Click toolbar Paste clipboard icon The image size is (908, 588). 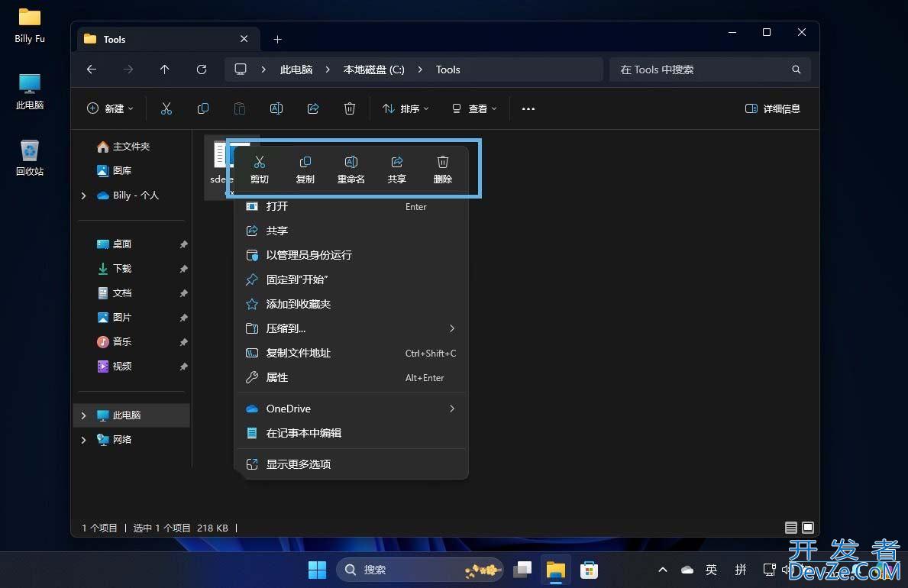click(x=239, y=108)
